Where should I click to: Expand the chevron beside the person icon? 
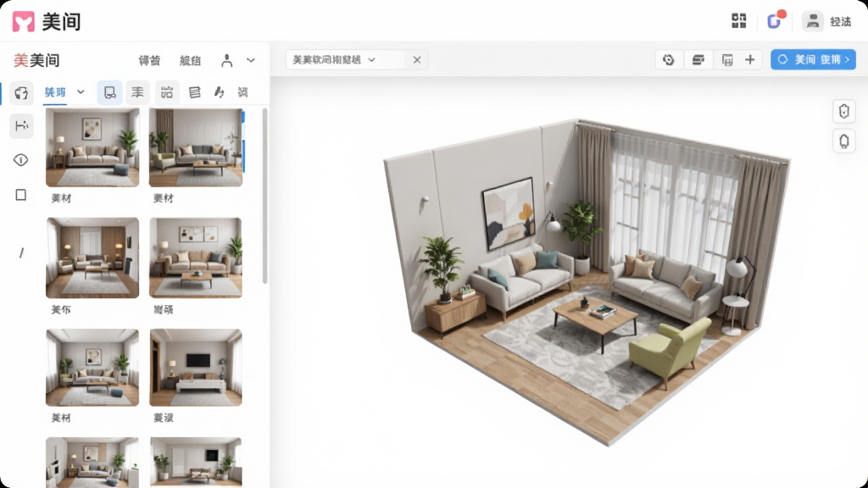251,60
